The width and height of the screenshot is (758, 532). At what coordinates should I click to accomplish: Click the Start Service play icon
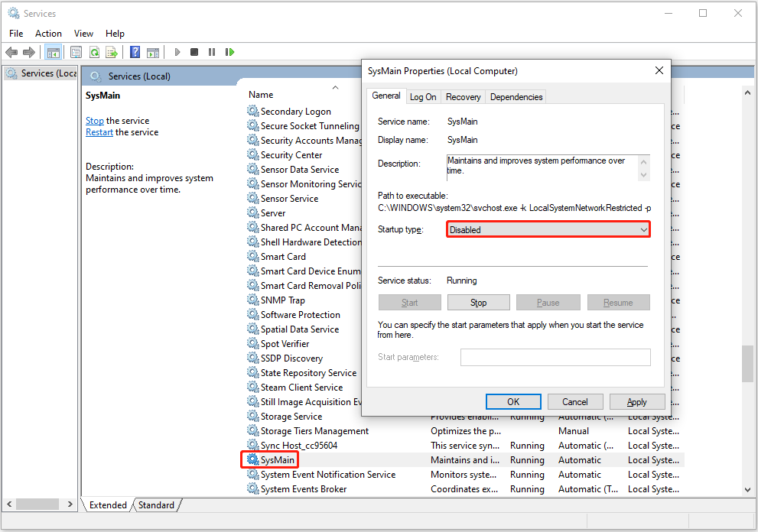(177, 52)
